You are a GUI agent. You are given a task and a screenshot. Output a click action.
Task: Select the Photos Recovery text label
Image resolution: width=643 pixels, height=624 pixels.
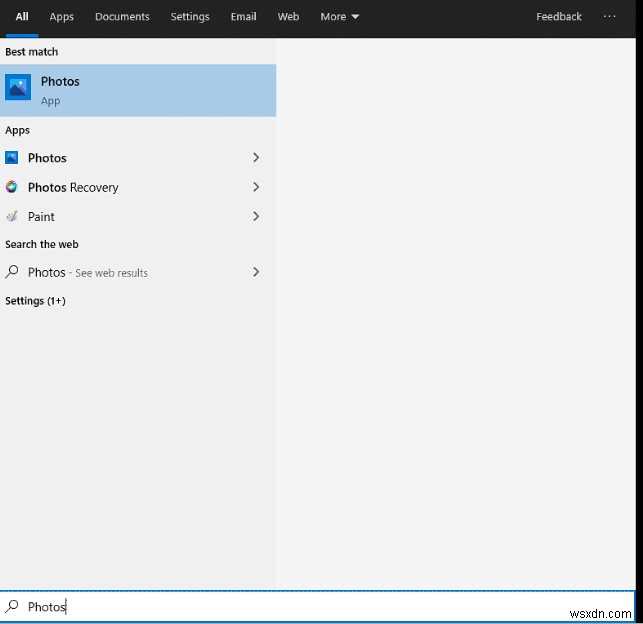pyautogui.click(x=73, y=187)
